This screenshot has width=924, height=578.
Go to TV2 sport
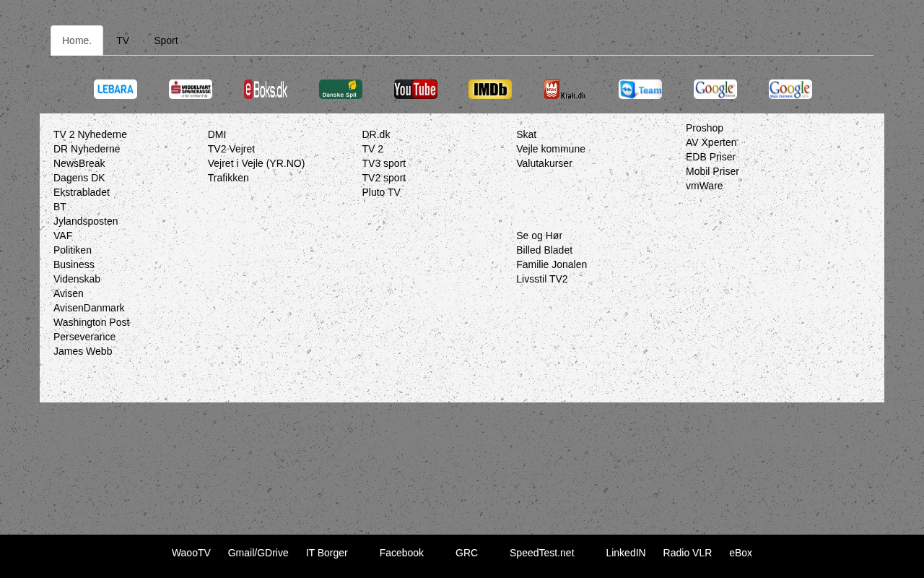[384, 178]
